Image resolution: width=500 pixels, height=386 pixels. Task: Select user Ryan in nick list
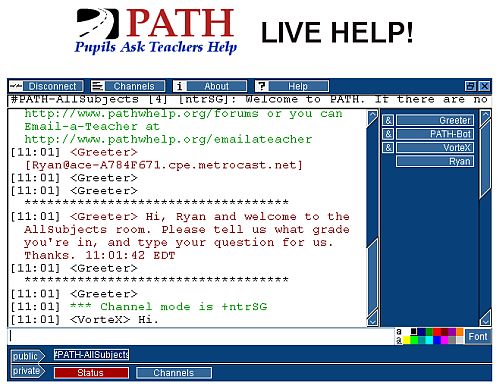(435, 161)
